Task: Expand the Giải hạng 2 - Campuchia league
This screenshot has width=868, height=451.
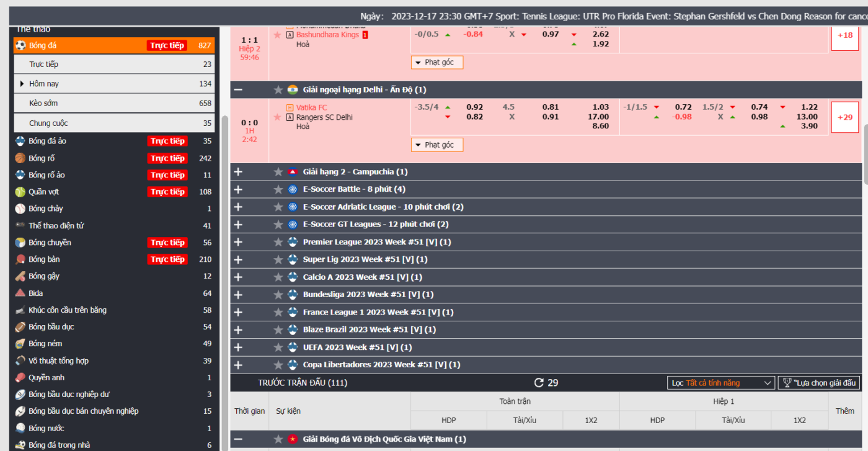Action: 239,172
